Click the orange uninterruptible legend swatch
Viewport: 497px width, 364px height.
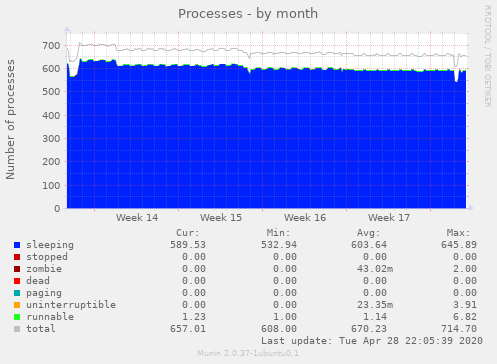tap(17, 305)
